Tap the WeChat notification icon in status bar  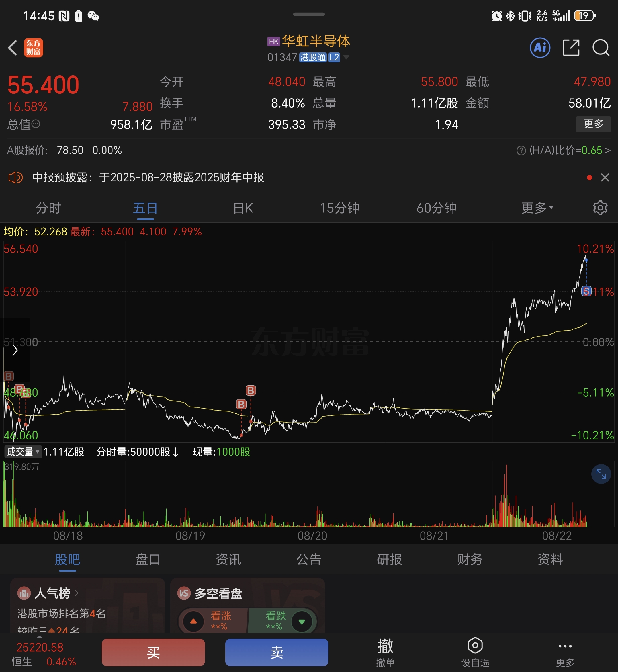coord(93,16)
